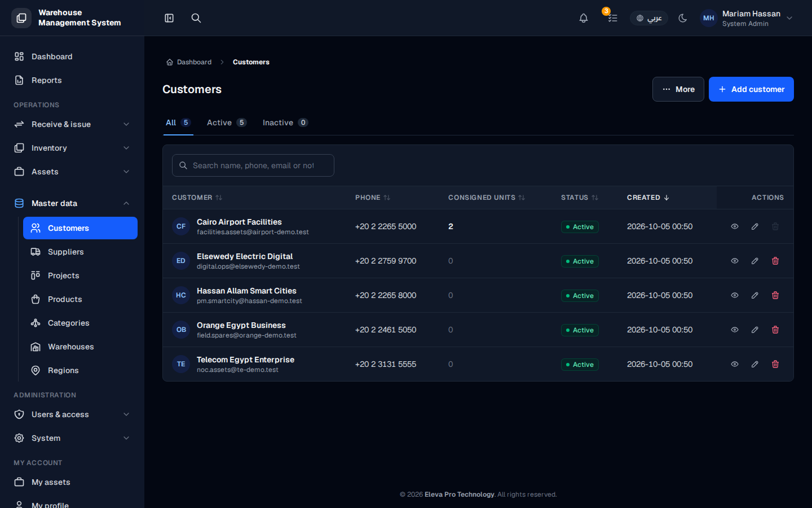View Cairo Airport Facilities details eye icon
The width and height of the screenshot is (812, 508).
point(735,226)
